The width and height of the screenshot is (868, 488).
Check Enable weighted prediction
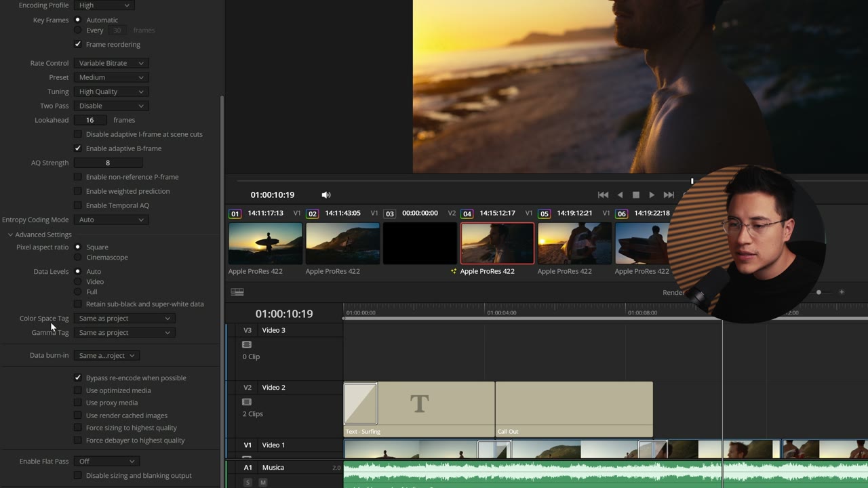77,191
